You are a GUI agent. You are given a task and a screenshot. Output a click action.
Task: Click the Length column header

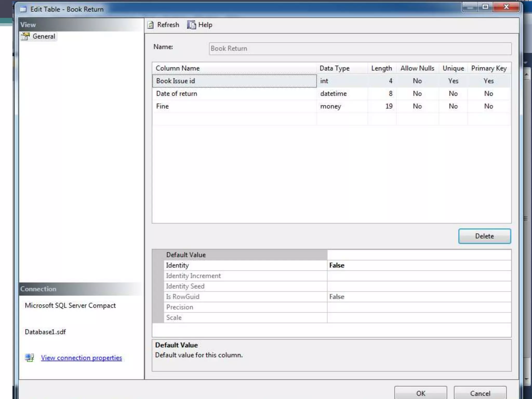click(x=382, y=68)
